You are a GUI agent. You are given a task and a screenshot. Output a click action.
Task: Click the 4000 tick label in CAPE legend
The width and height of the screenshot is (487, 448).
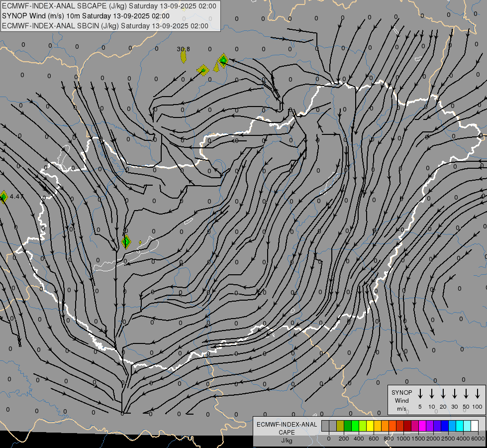[x=463, y=439]
